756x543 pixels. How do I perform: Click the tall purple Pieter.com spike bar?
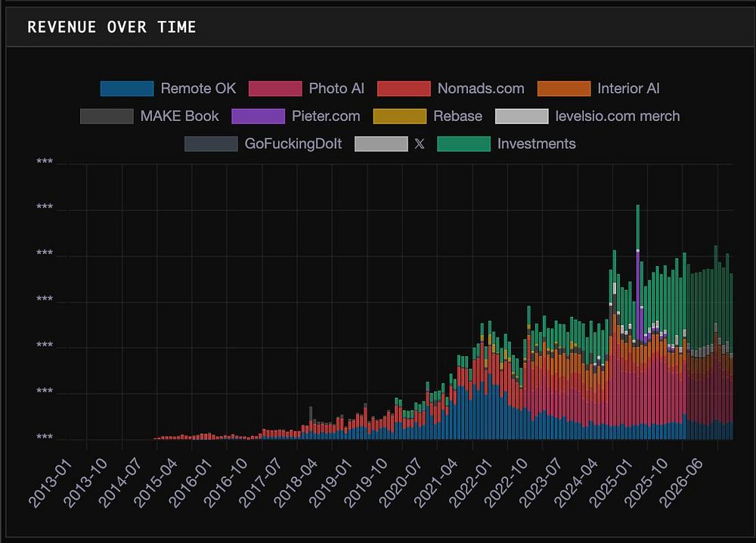pos(638,294)
